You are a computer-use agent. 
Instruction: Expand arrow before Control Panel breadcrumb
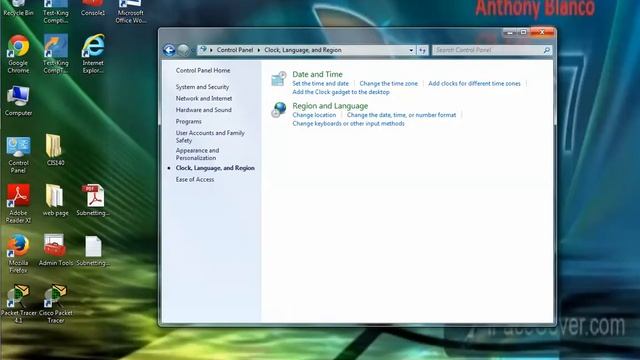tap(211, 50)
